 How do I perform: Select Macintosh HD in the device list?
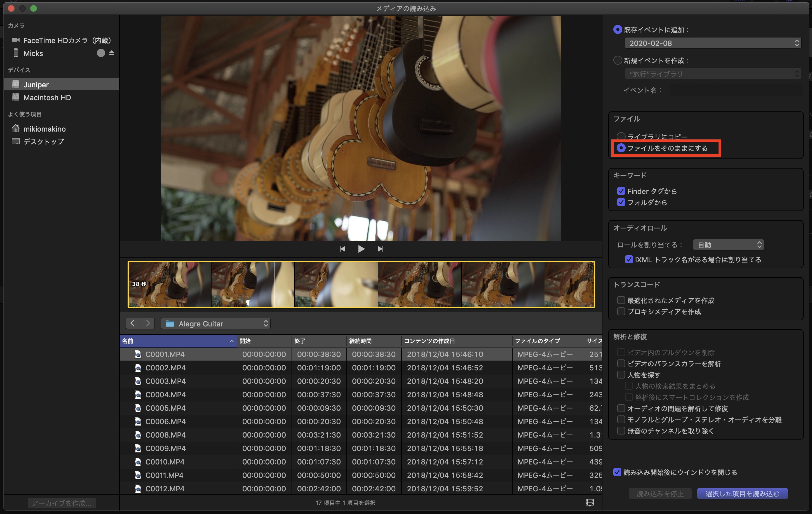pos(47,97)
